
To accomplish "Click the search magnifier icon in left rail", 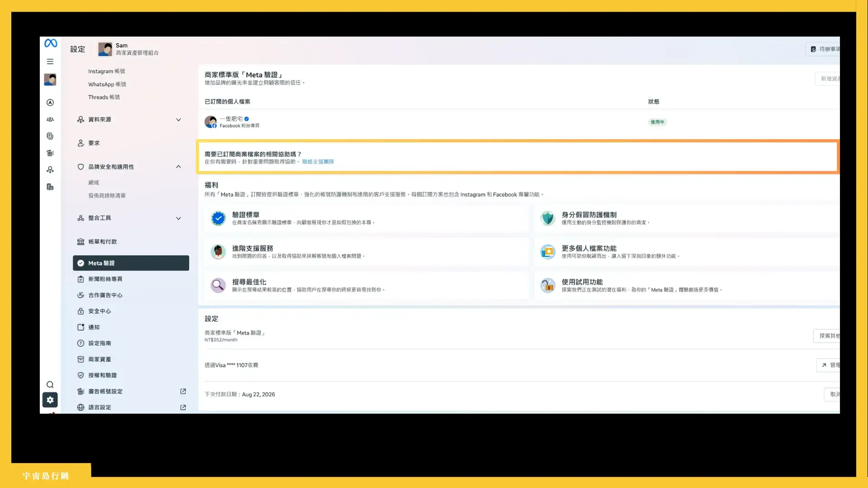I will [x=50, y=385].
